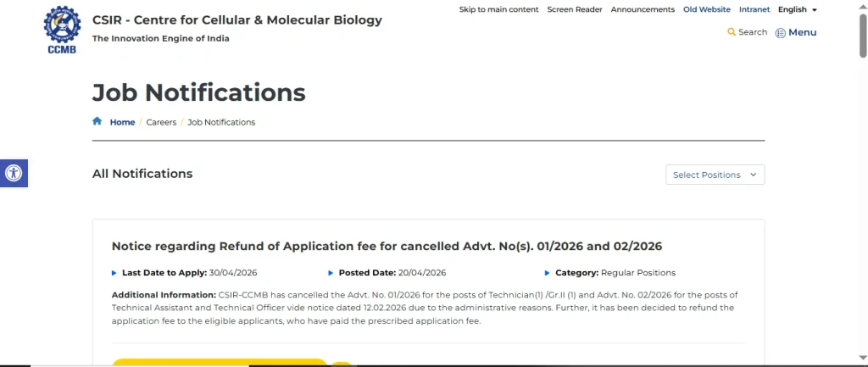Viewport: 868px width, 367px height.
Task: Navigate to Careers breadcrumb
Action: [161, 122]
